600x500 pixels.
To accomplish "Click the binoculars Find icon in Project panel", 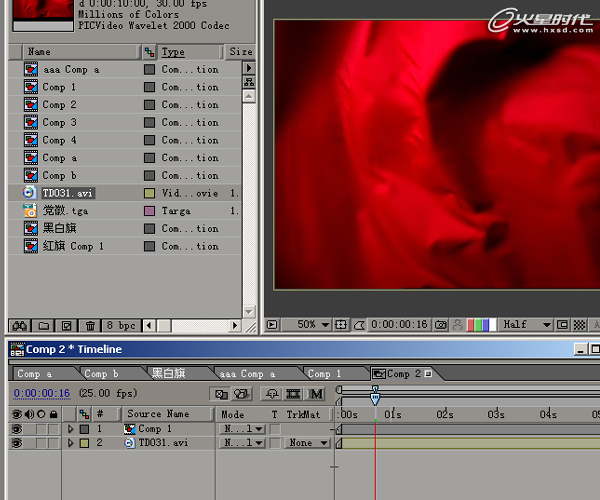I will tap(18, 326).
